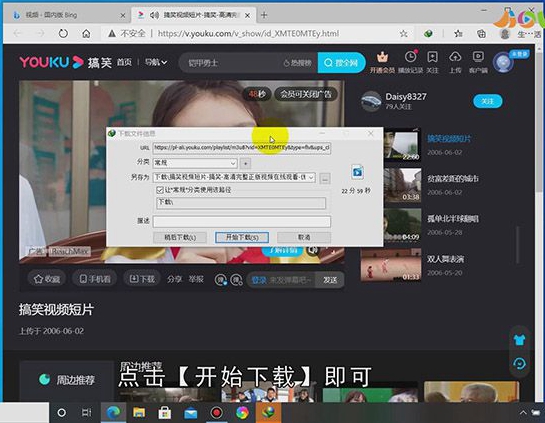This screenshot has height=423, width=545.
Task: Toggle the 让"常规"分类使用该路径 checkbox
Action: pos(160,190)
